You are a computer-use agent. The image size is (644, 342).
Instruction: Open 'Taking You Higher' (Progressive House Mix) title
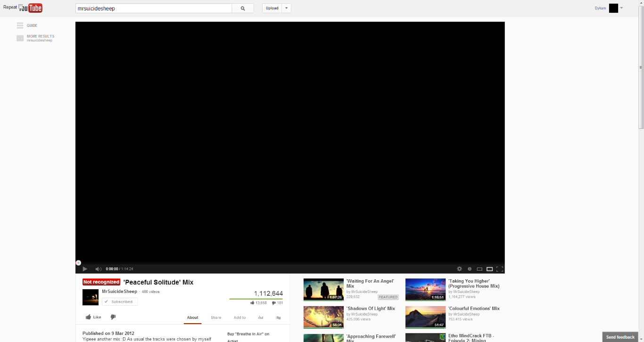(x=474, y=284)
